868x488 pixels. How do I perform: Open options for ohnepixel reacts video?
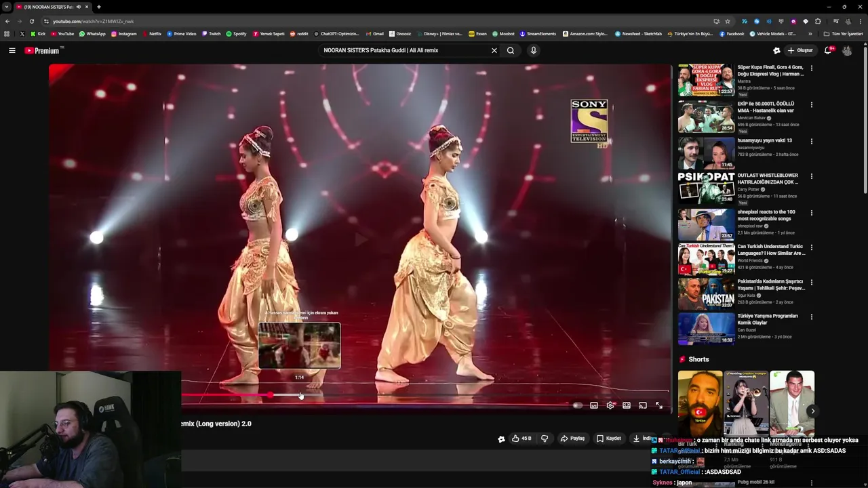pyautogui.click(x=812, y=212)
